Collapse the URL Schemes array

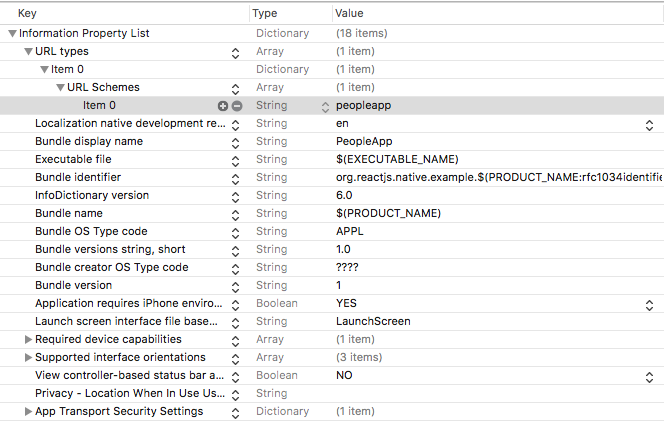[60, 88]
